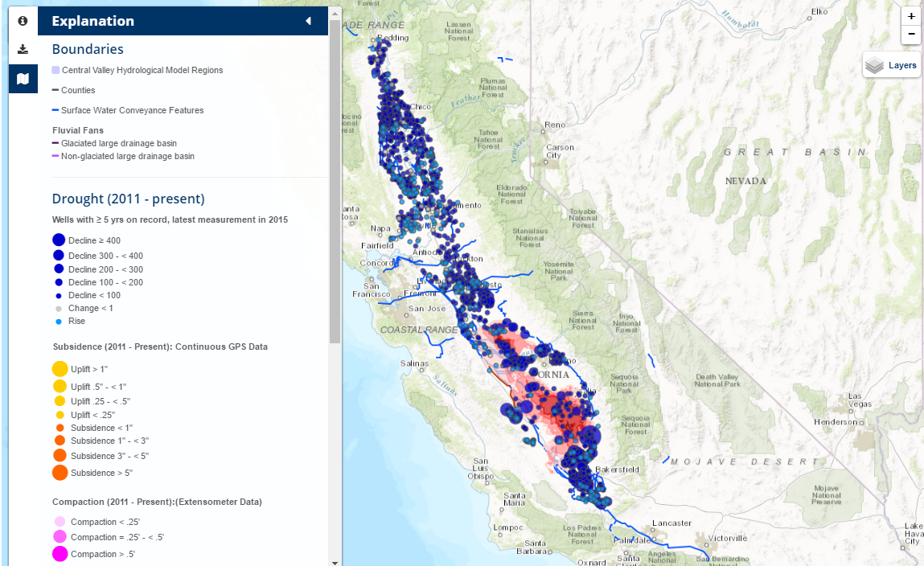Click the zoom out control on the map

pos(910,35)
